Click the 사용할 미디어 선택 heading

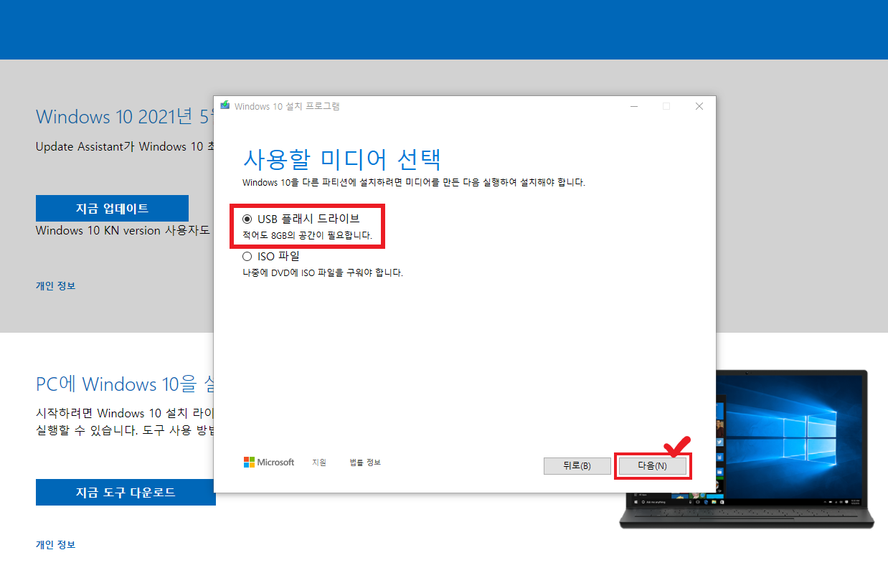click(342, 159)
